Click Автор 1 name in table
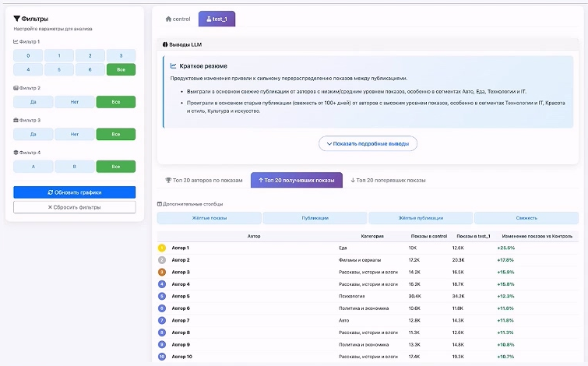588x366 pixels. click(181, 248)
